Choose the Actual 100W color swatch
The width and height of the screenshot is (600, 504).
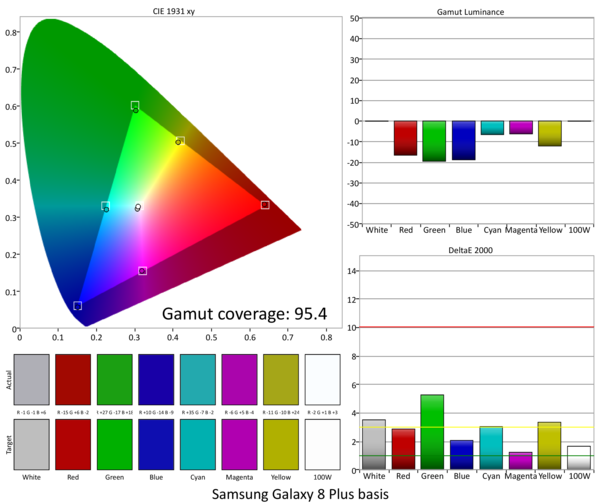[323, 379]
